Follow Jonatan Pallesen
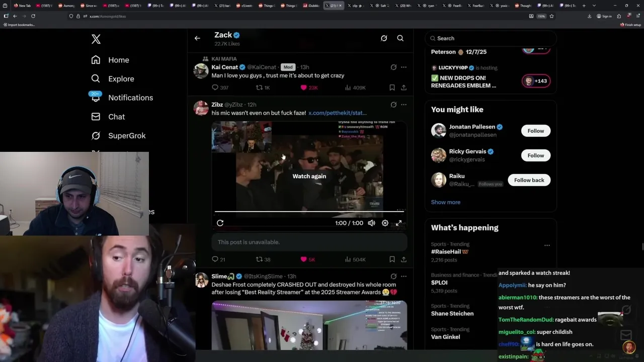644x362 pixels. click(x=536, y=131)
